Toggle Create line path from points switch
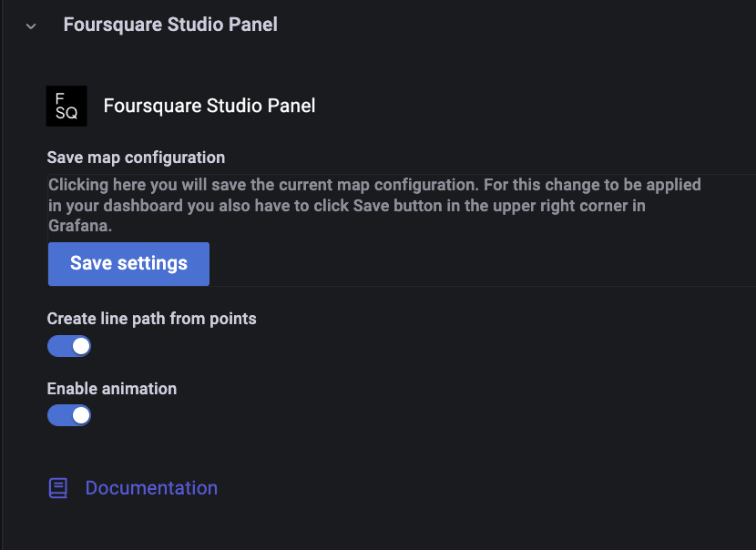This screenshot has width=756, height=550. tap(69, 346)
